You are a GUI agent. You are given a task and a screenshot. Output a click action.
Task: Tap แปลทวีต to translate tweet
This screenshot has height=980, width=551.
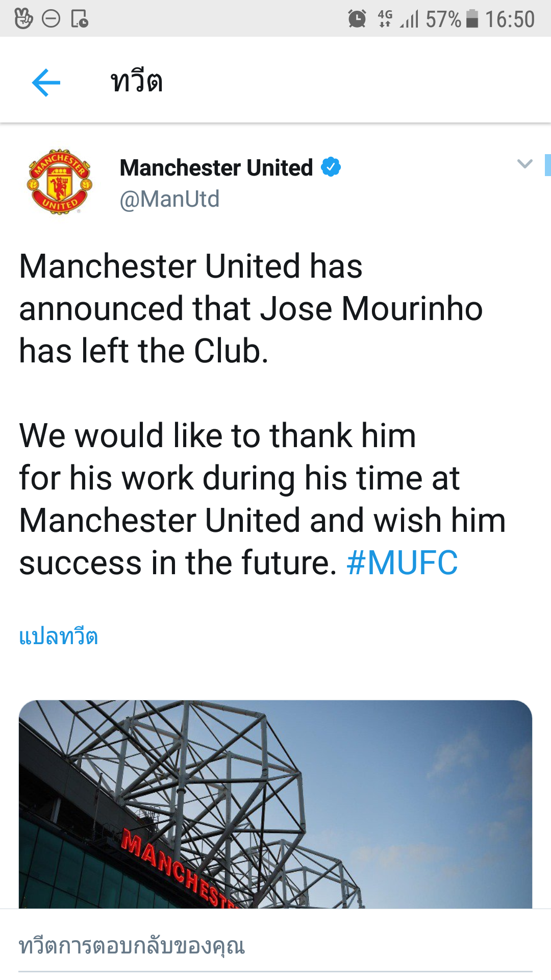point(59,636)
